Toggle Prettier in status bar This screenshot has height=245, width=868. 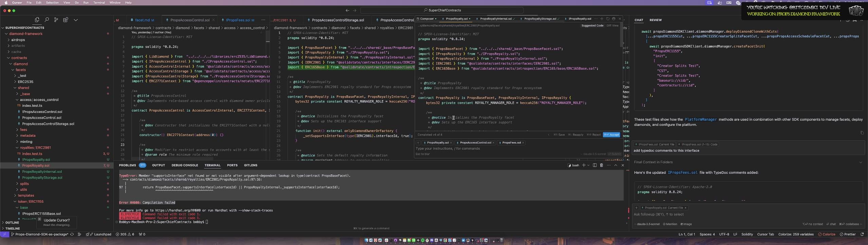[x=848, y=234]
